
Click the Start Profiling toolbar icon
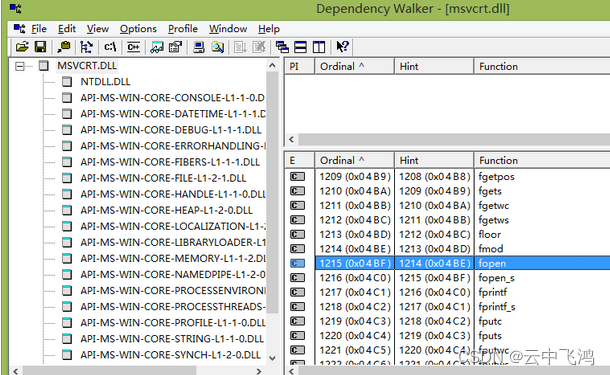tap(240, 47)
